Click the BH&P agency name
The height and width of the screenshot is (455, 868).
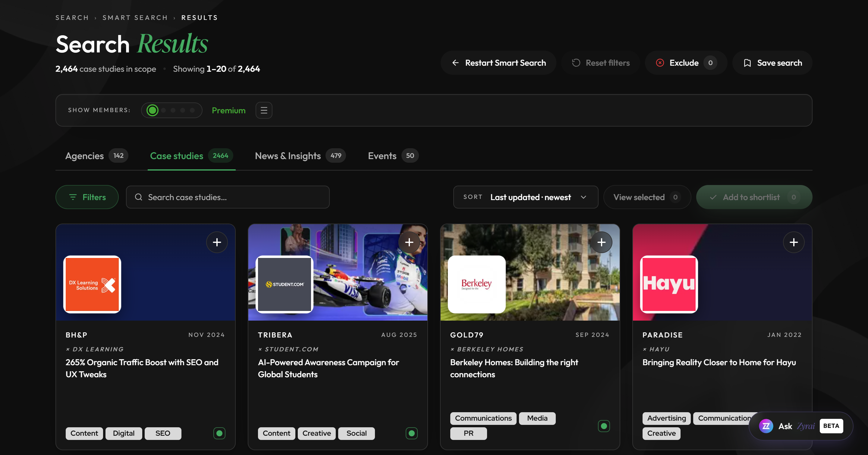[x=77, y=335]
